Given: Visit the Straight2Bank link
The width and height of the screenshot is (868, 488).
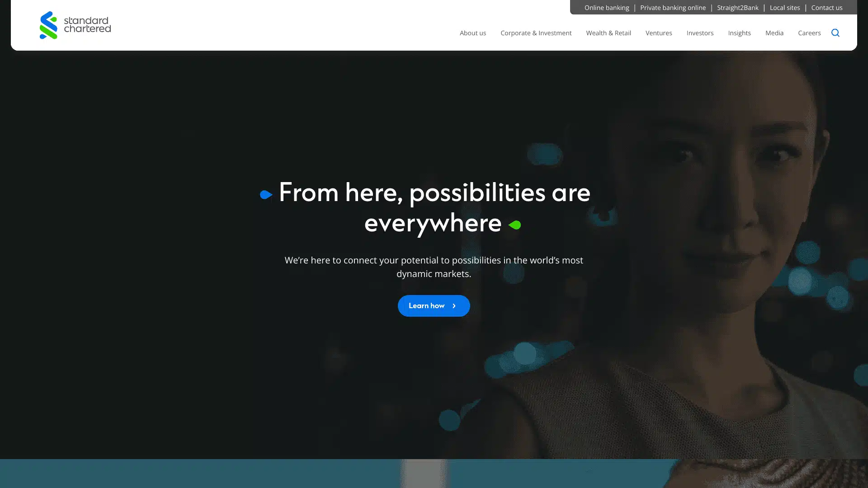Looking at the screenshot, I should click(738, 8).
